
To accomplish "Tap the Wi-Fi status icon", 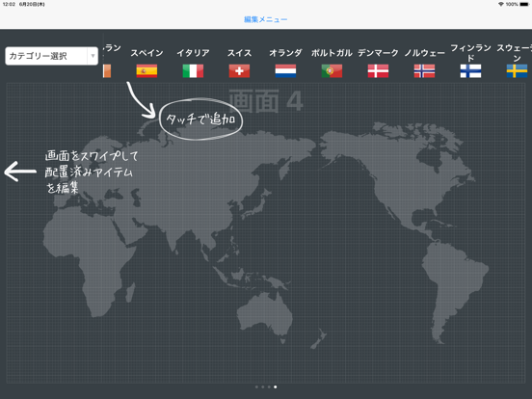I will pyautogui.click(x=501, y=4).
